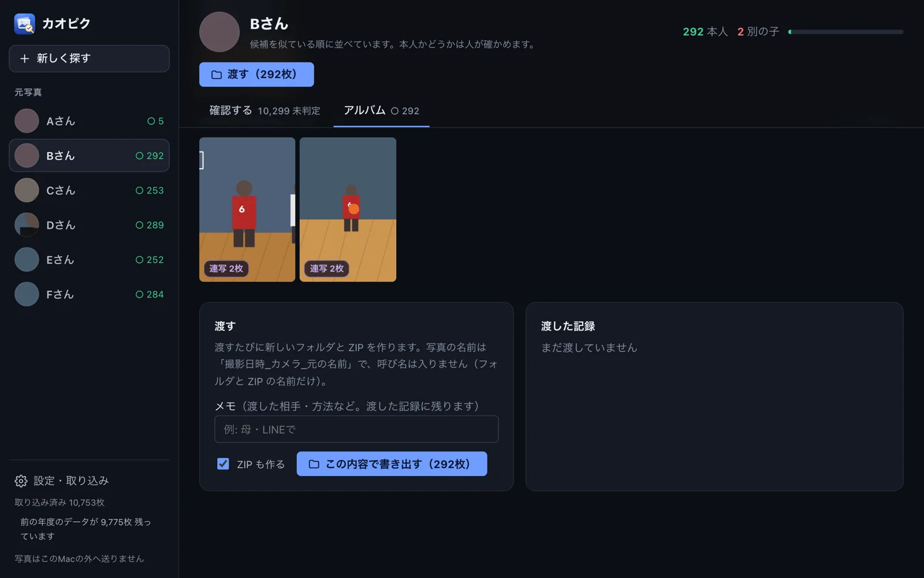Open the second thumbnail with orange ball
This screenshot has height=578, width=924.
tap(348, 209)
